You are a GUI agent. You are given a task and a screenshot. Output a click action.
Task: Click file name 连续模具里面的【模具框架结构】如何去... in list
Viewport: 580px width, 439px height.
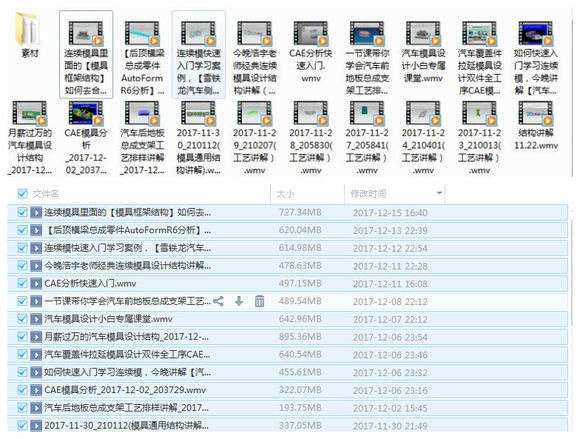point(128,213)
